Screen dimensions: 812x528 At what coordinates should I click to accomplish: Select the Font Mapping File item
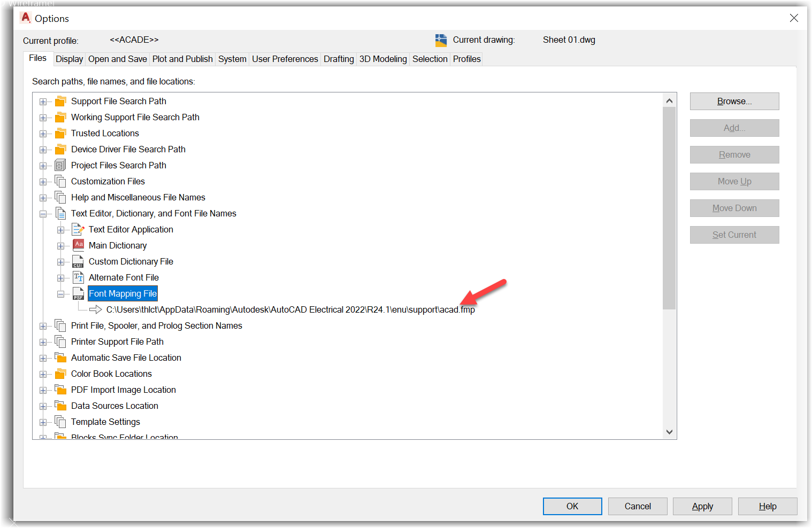(122, 293)
